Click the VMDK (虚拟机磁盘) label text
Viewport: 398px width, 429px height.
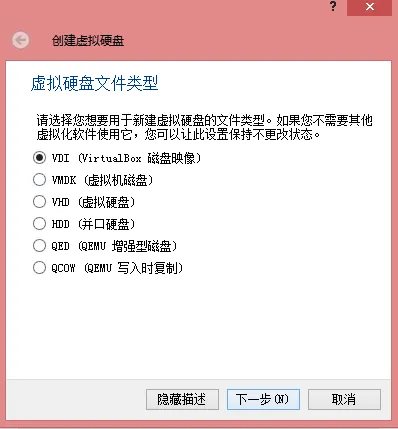tap(102, 180)
